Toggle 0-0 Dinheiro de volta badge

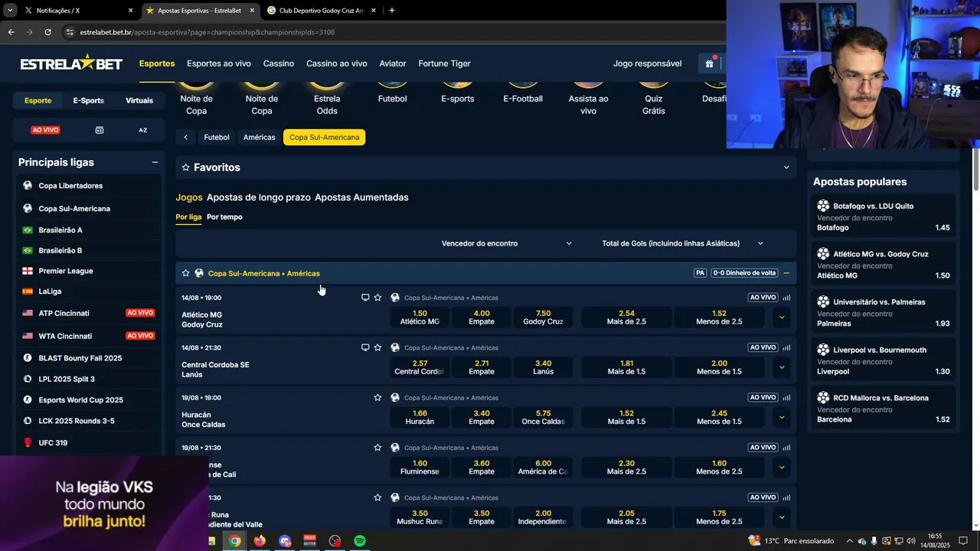tap(745, 273)
